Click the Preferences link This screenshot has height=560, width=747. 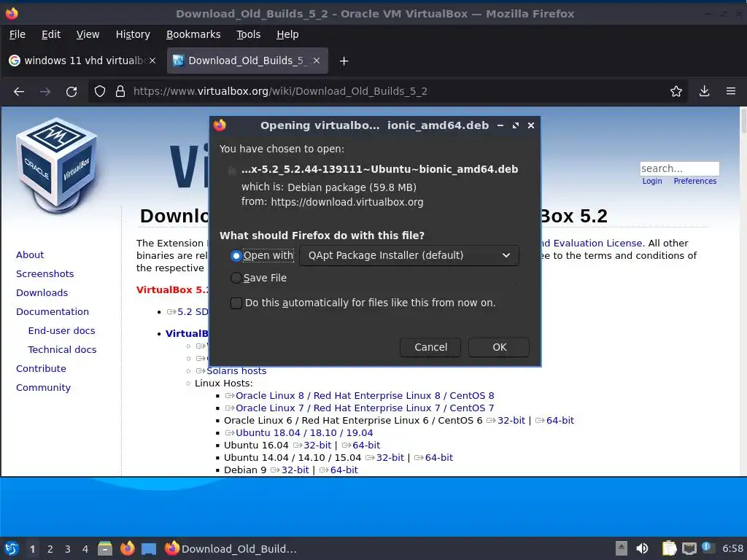coord(694,181)
